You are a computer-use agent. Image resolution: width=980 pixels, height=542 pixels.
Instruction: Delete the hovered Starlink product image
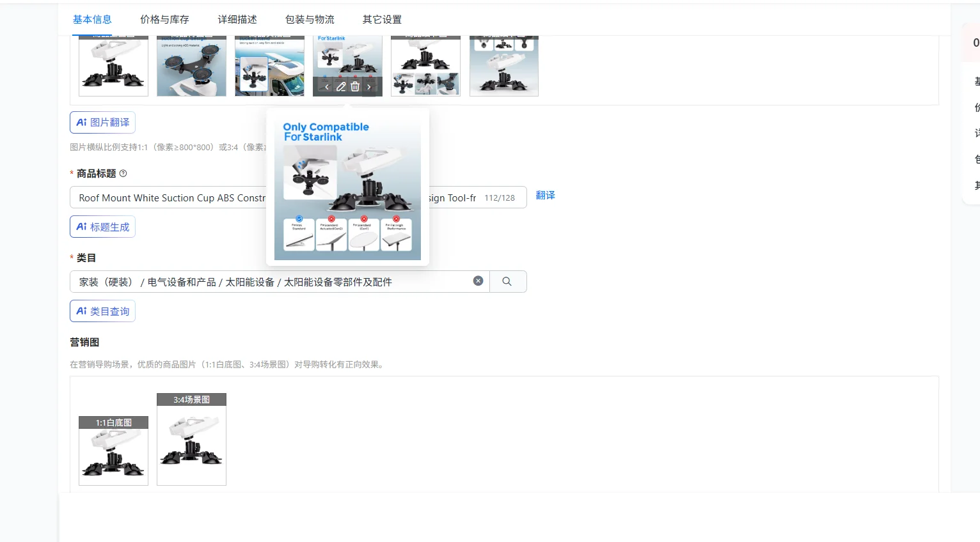coord(355,87)
